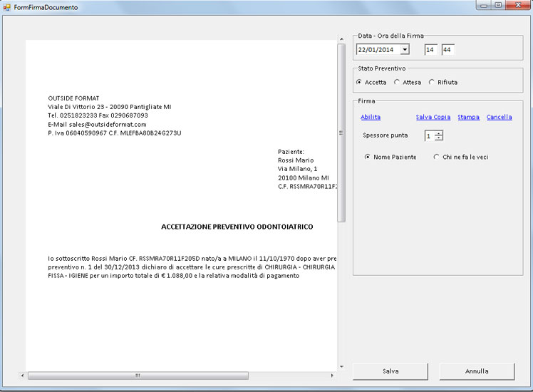This screenshot has width=533, height=392.
Task: Click the minutes field showing 44
Action: coord(447,50)
